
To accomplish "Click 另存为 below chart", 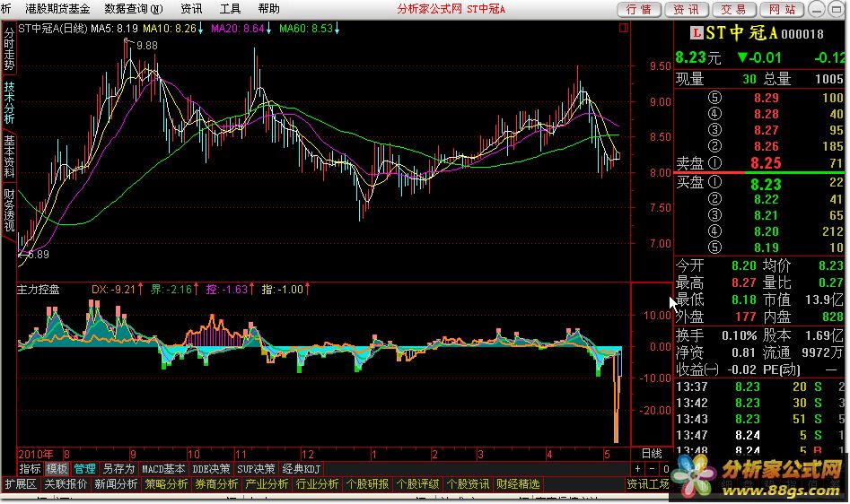I will (x=118, y=469).
